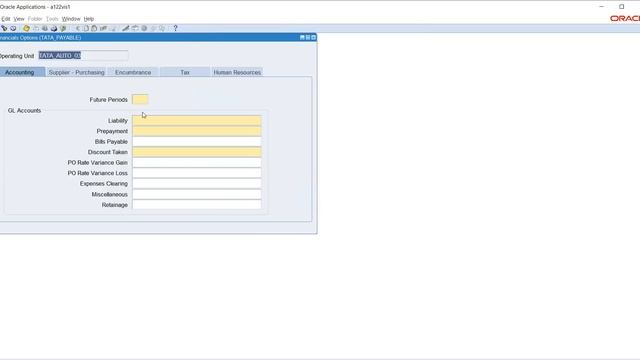Screen dimensions: 640x360
Task: Click the Edit Field pencil icon
Action: coord(126,28)
